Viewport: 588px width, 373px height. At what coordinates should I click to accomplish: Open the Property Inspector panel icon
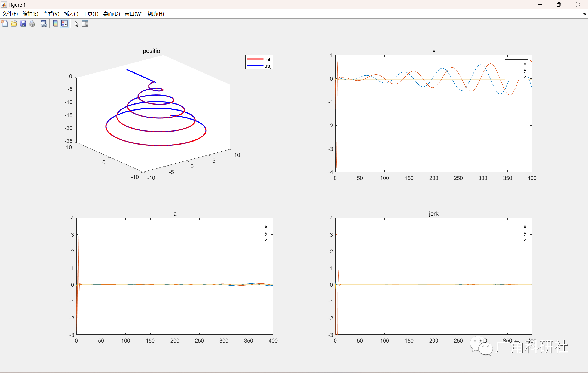point(85,24)
